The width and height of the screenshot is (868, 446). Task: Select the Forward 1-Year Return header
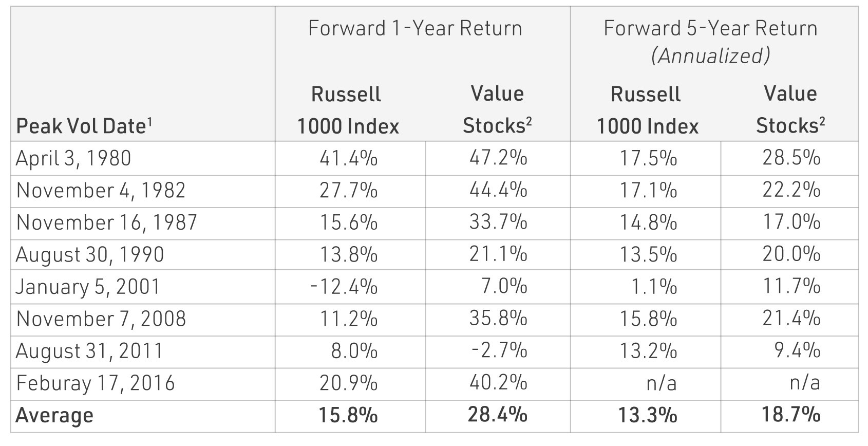[415, 28]
